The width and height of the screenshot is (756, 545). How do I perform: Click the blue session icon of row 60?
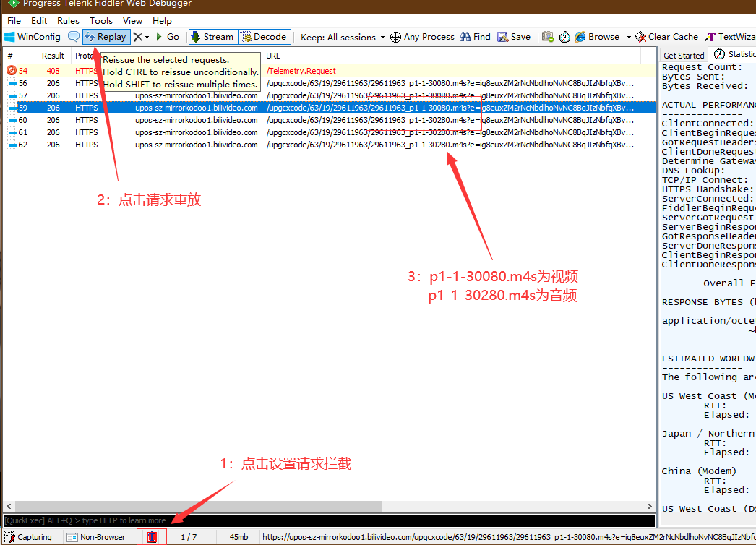pyautogui.click(x=12, y=120)
